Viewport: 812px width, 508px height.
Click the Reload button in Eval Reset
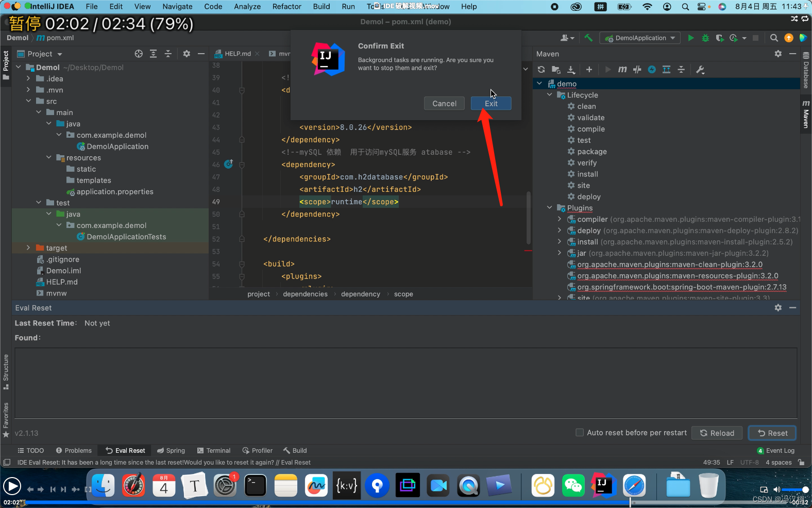click(717, 433)
